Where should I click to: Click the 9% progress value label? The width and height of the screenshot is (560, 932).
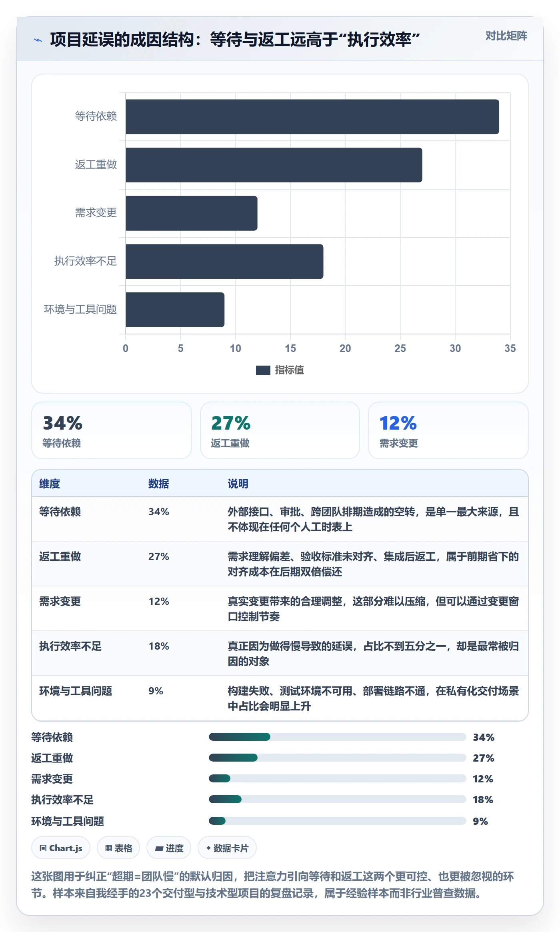[x=480, y=821]
